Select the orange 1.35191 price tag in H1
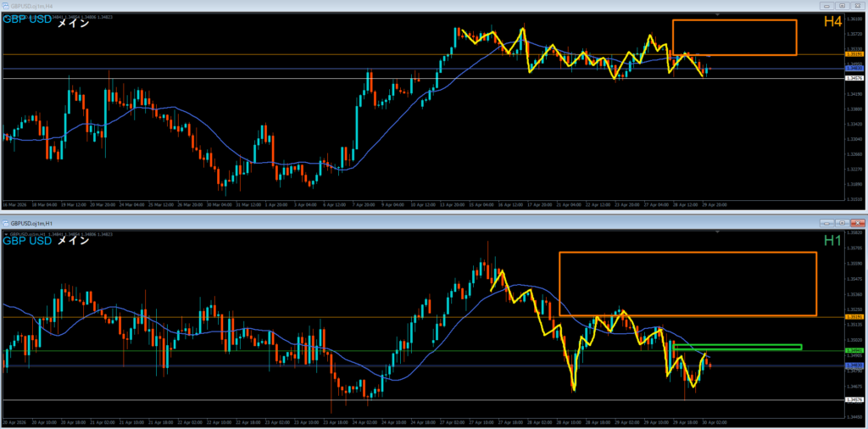 coord(854,316)
